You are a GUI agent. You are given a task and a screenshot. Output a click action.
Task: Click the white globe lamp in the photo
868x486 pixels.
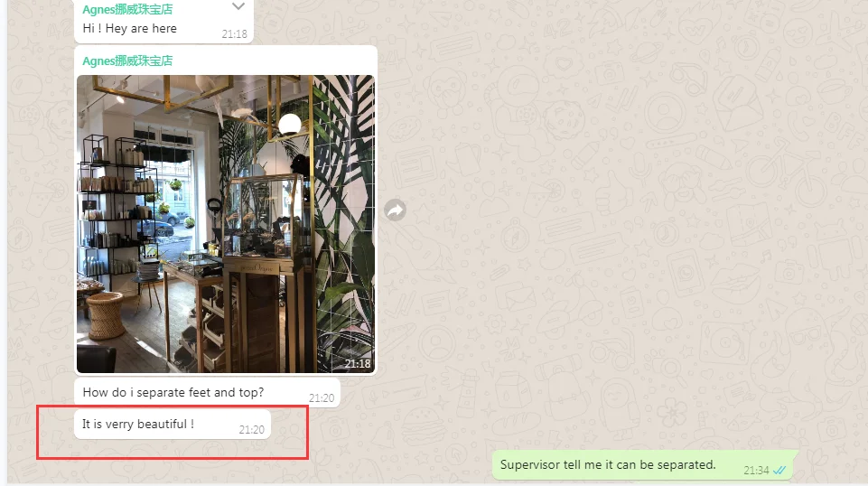(x=290, y=124)
